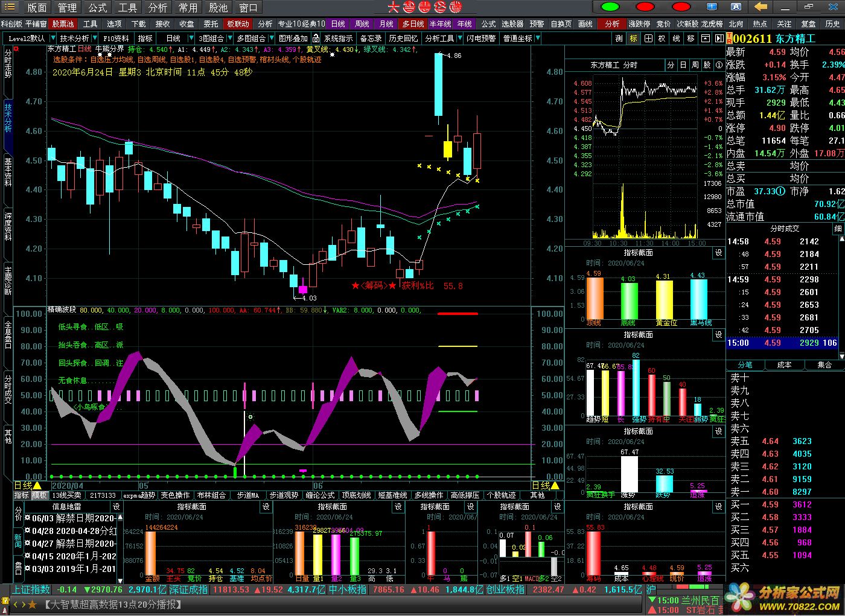Open the 分析工具 dropdown arrow
The width and height of the screenshot is (845, 616).
tap(459, 38)
